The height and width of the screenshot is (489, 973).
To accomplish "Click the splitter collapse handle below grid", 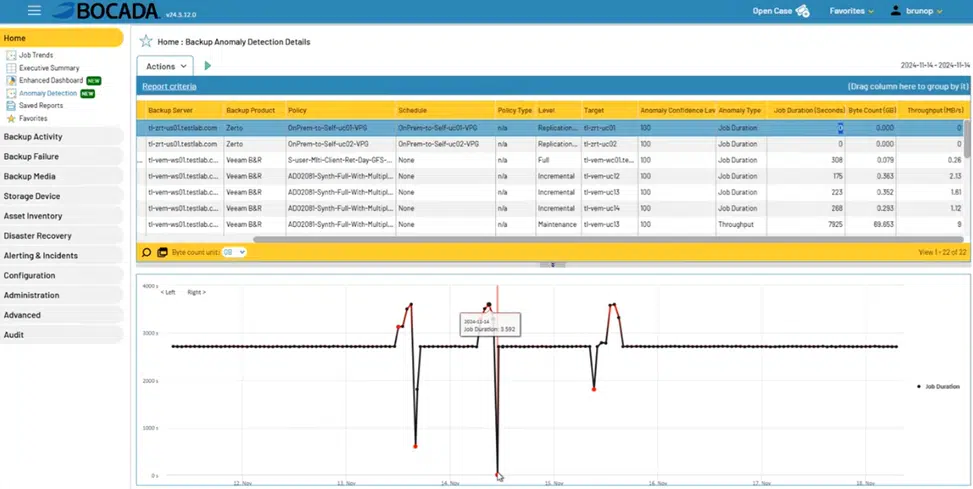I will (553, 265).
